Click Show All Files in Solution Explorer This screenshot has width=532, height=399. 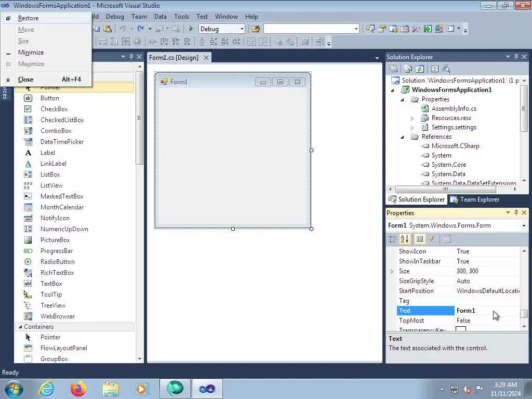(408, 69)
